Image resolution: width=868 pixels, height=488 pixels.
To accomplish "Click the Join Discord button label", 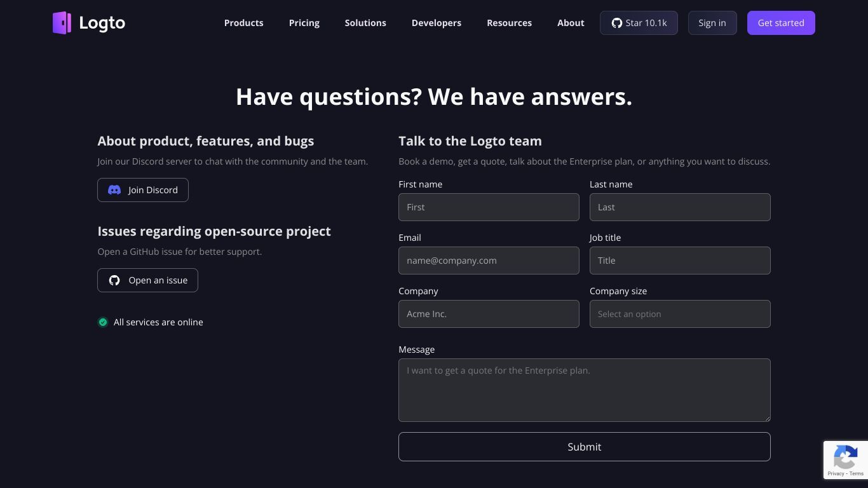I will pos(153,190).
